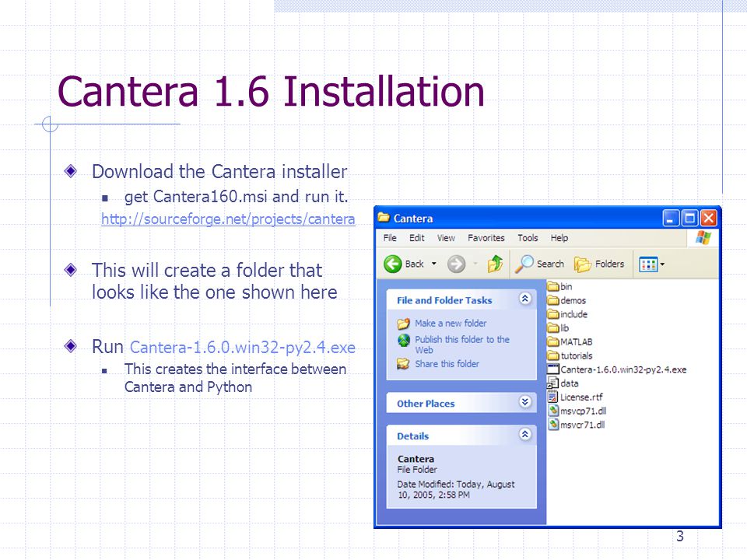Expand the Other Places panel

(525, 402)
